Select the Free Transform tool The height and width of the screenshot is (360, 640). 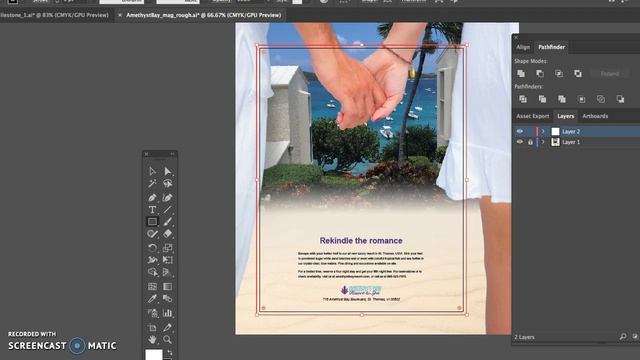point(167,260)
